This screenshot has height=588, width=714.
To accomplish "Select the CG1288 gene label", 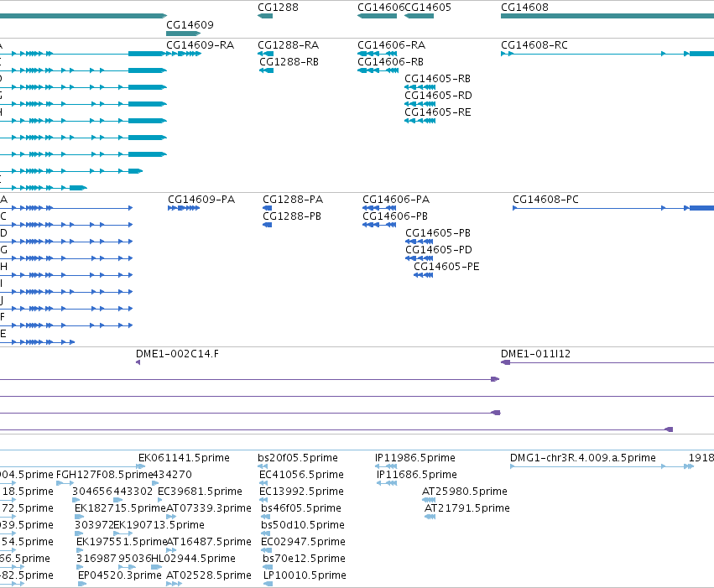I will click(278, 8).
